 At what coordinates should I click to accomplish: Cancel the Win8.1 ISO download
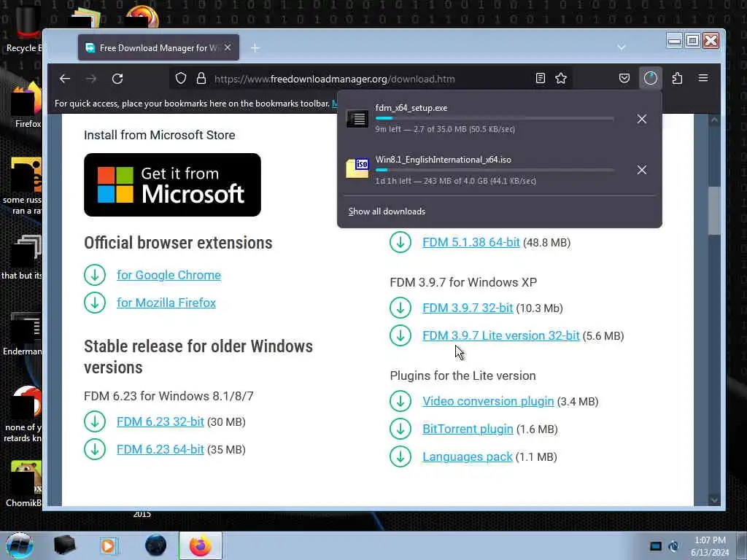[x=642, y=170]
